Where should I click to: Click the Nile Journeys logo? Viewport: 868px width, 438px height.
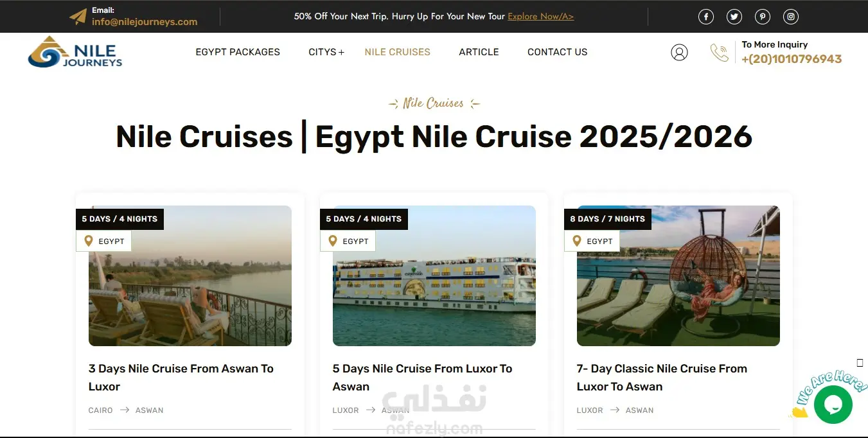point(75,52)
